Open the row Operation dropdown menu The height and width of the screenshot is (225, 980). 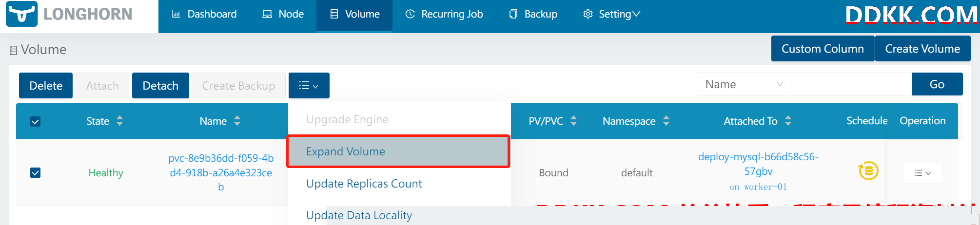(x=922, y=173)
